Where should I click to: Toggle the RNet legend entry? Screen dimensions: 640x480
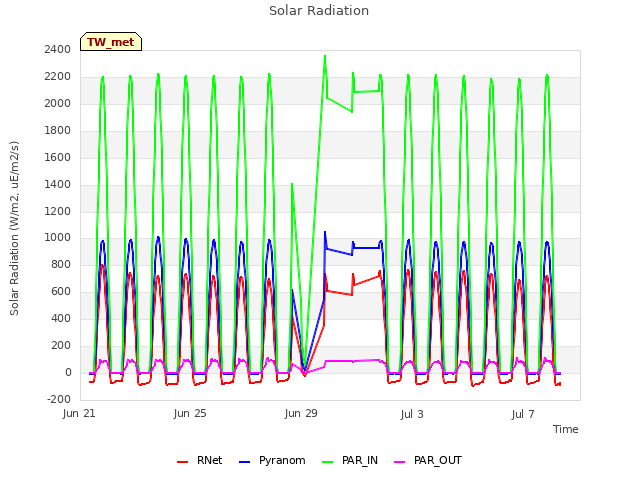pyautogui.click(x=200, y=460)
